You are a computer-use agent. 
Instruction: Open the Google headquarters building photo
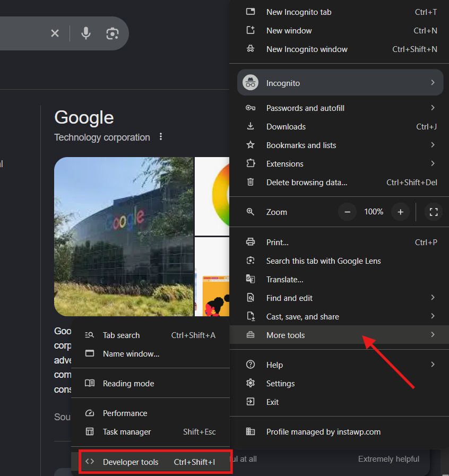click(x=124, y=237)
